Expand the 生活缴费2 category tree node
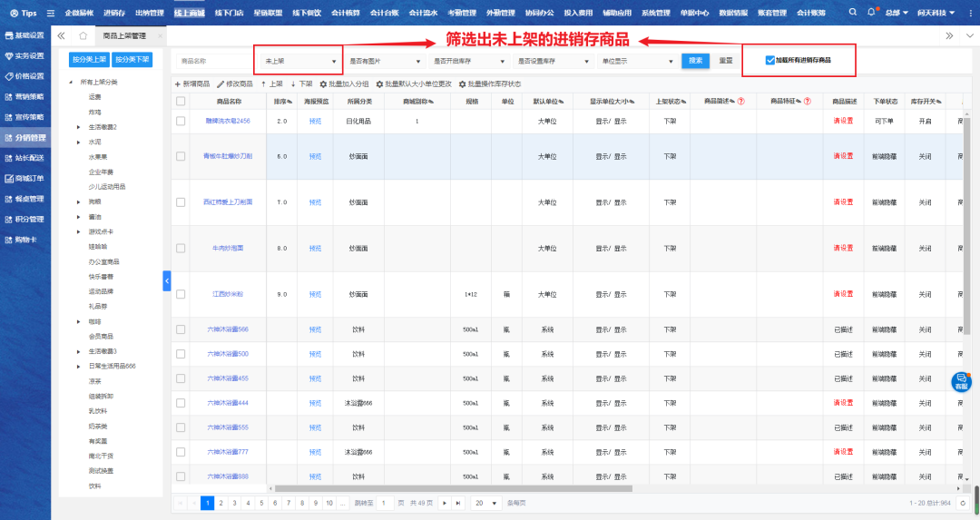 click(x=79, y=126)
